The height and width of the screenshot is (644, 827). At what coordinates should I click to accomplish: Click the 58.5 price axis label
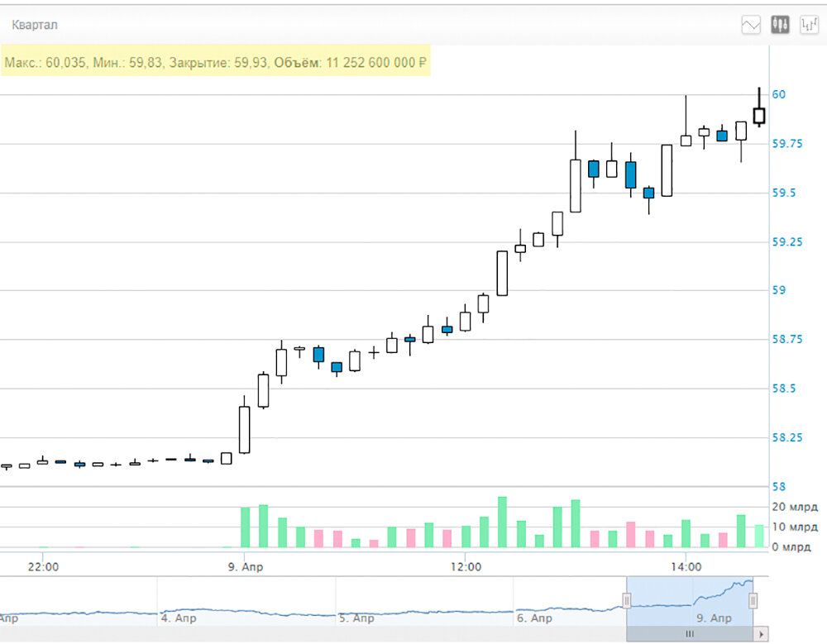(784, 389)
